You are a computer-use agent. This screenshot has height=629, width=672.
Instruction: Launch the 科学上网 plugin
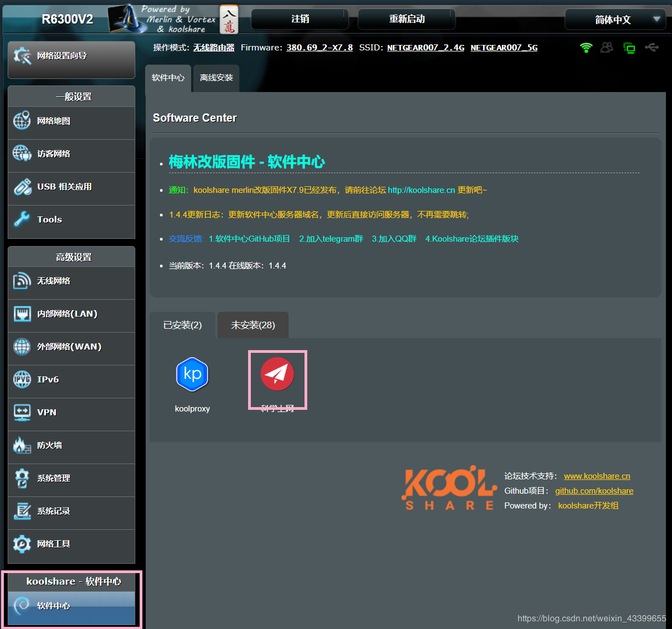point(277,378)
